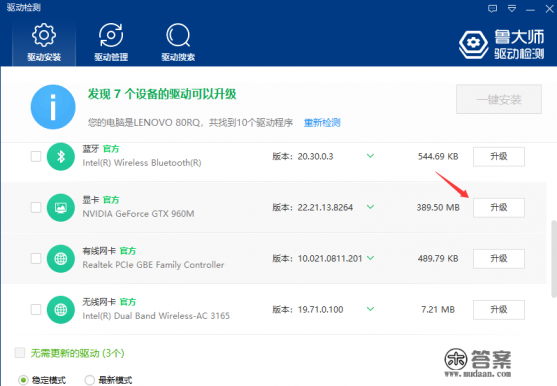Viewport: 557px width, 386px height.
Task: Tick the 无需更新的驱动 (3个) checkbox
Action: tap(20, 353)
